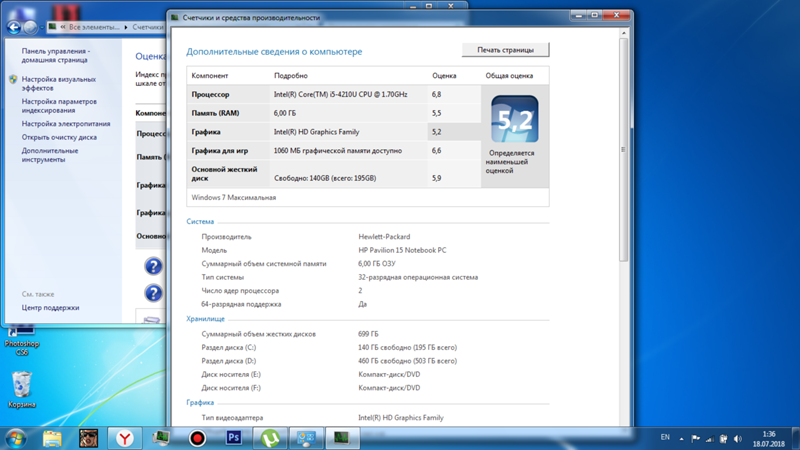The height and width of the screenshot is (450, 800).
Task: Open Настройка электропитания link
Action: [66, 123]
